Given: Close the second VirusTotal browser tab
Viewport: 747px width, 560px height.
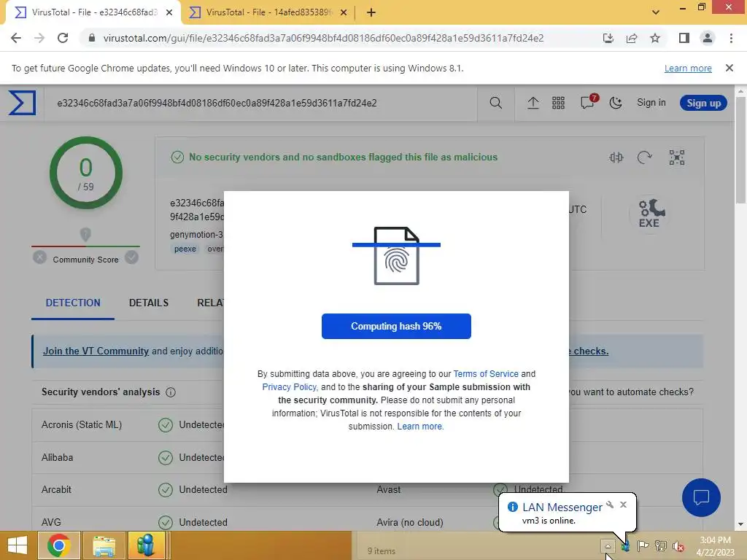Looking at the screenshot, I should [344, 13].
